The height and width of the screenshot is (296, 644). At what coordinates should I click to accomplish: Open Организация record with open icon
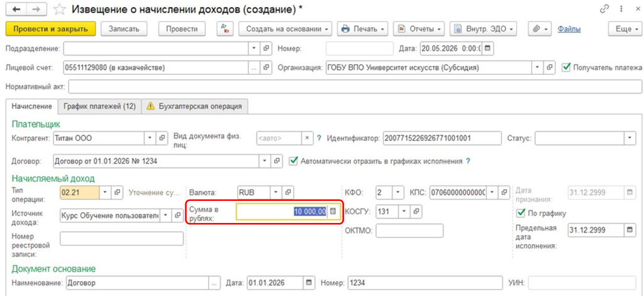549,67
